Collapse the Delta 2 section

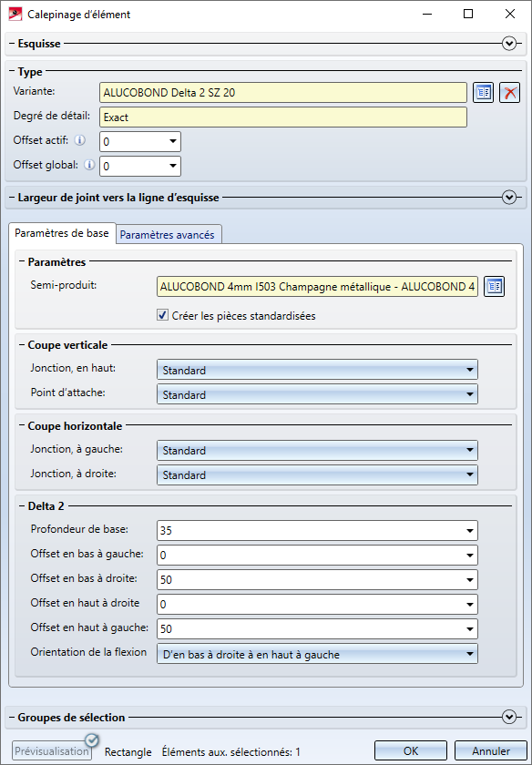(x=23, y=506)
